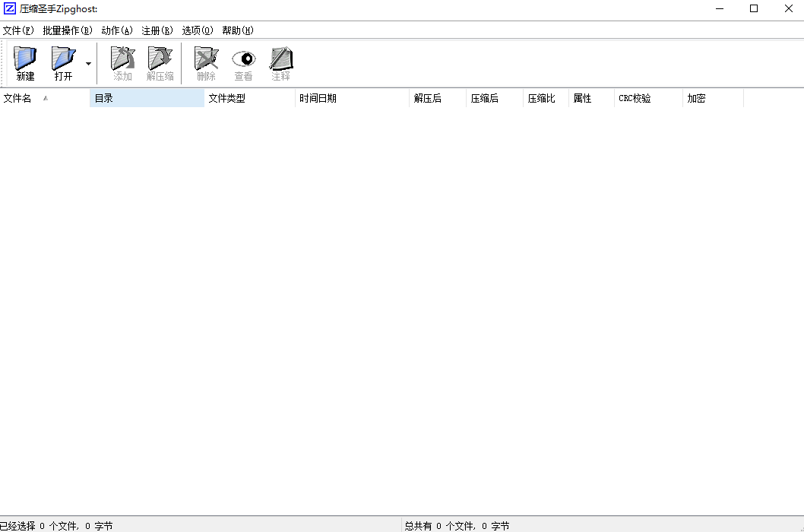Click the 打开 (Open) toolbar icon
The width and height of the screenshot is (804, 532).
[62, 61]
